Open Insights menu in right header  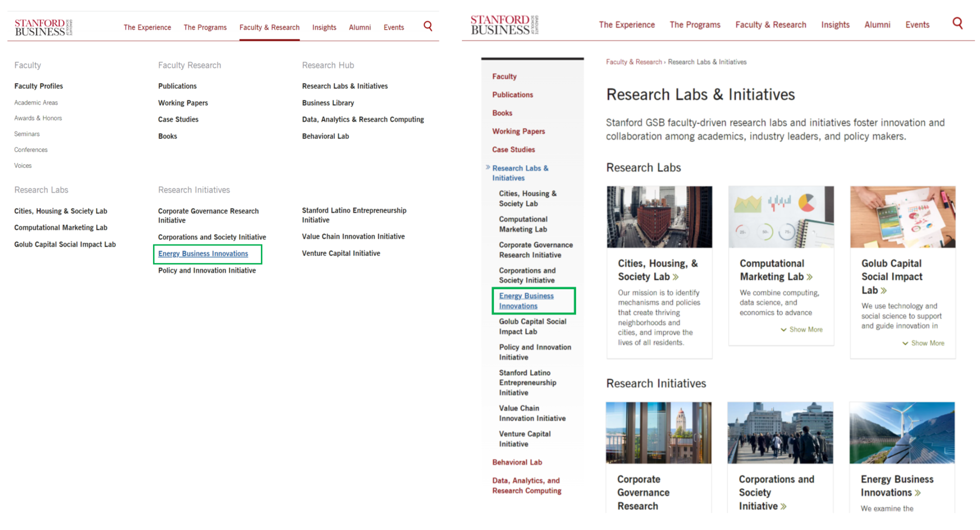pyautogui.click(x=835, y=25)
